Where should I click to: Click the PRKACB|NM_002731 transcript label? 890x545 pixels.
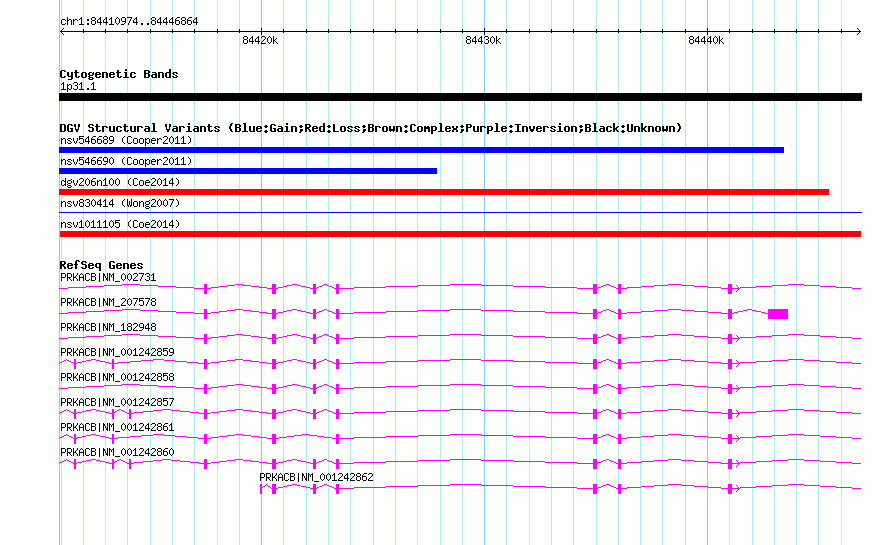click(x=108, y=278)
